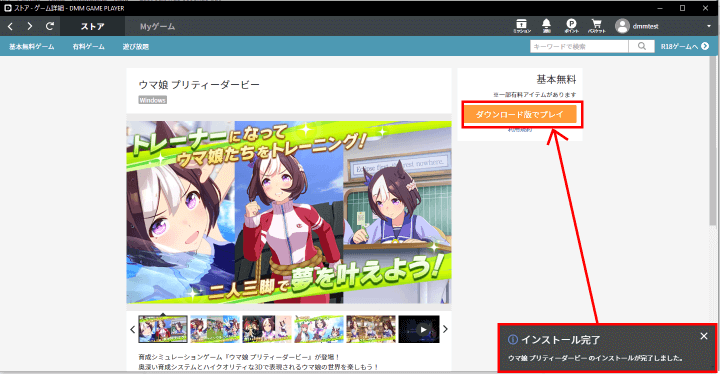The image size is (720, 374).
Task: Close the インストール完了 notification
Action: (x=703, y=336)
